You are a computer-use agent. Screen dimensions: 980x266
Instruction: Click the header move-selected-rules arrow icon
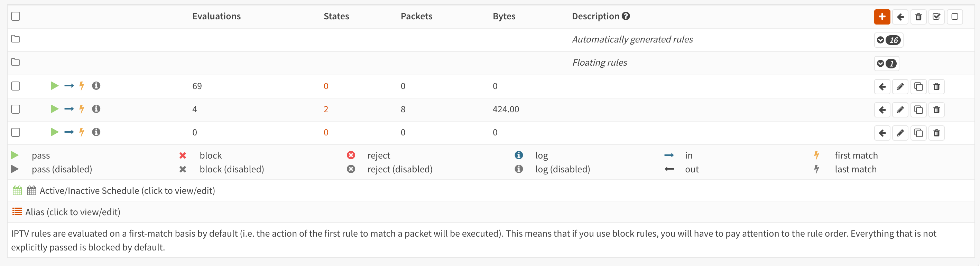pos(900,17)
